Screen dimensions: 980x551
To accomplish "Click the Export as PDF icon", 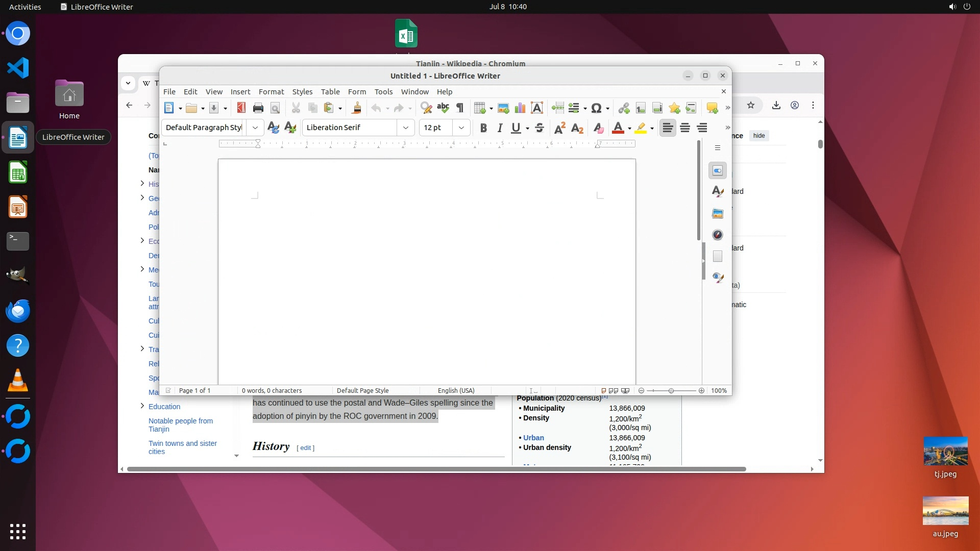I will (x=241, y=108).
